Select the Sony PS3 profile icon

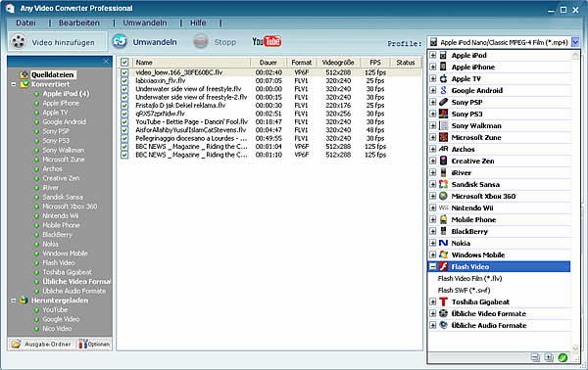click(x=443, y=114)
